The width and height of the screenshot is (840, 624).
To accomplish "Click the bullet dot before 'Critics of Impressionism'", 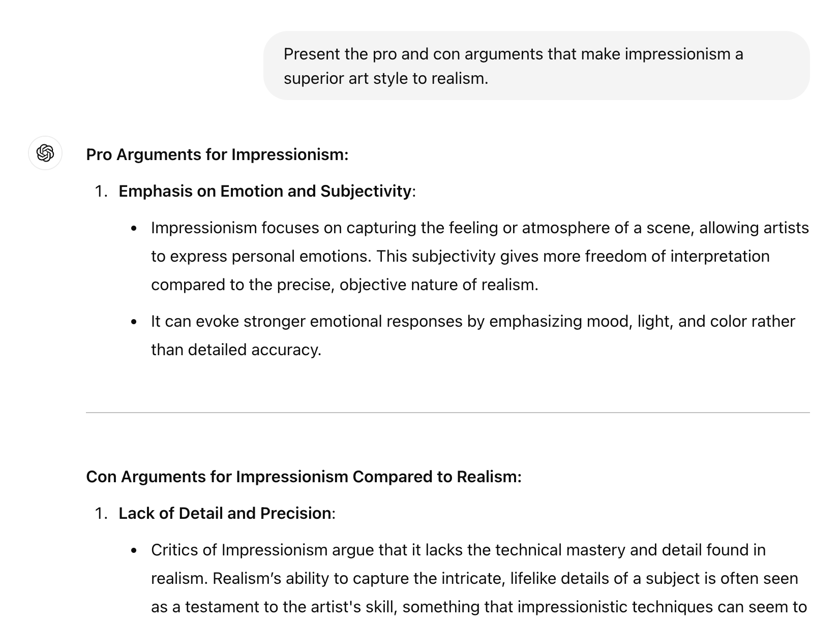I will pyautogui.click(x=134, y=551).
